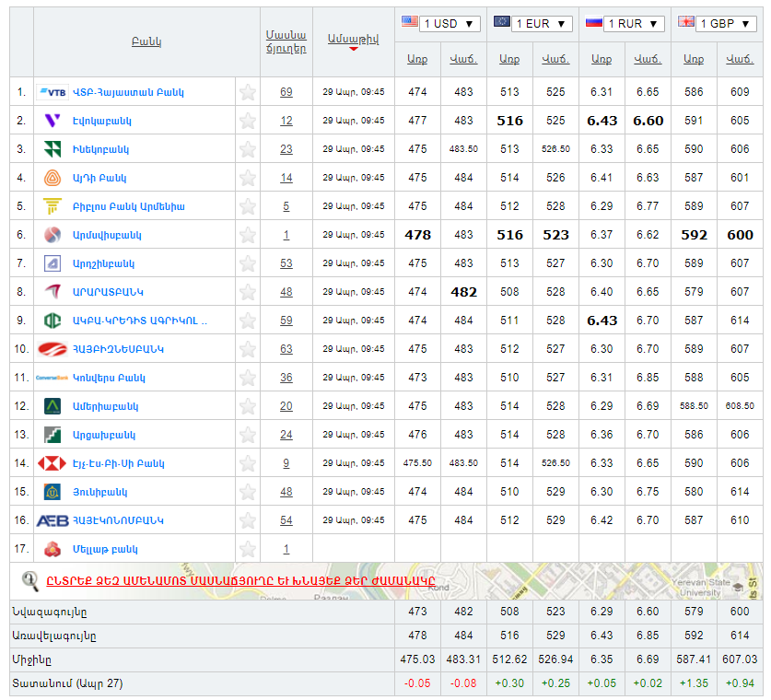Toggle favorite star for ՎՏԲ-Հայաստան Բանկ

point(248,92)
